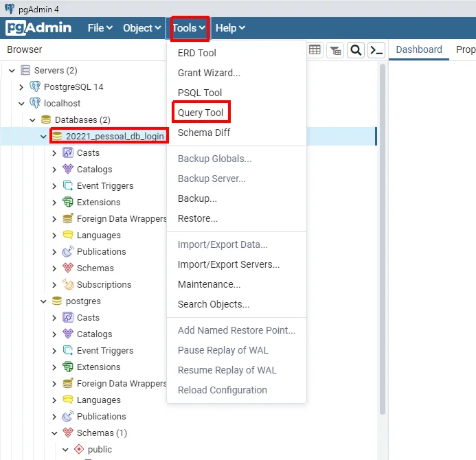This screenshot has height=460, width=476.
Task: Click the Languages icon under 20221_pessoal_db_login
Action: coord(68,235)
